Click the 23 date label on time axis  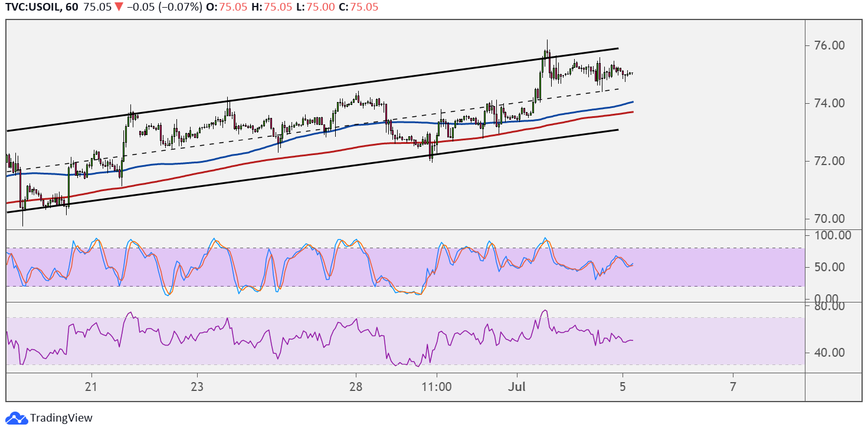tap(197, 387)
